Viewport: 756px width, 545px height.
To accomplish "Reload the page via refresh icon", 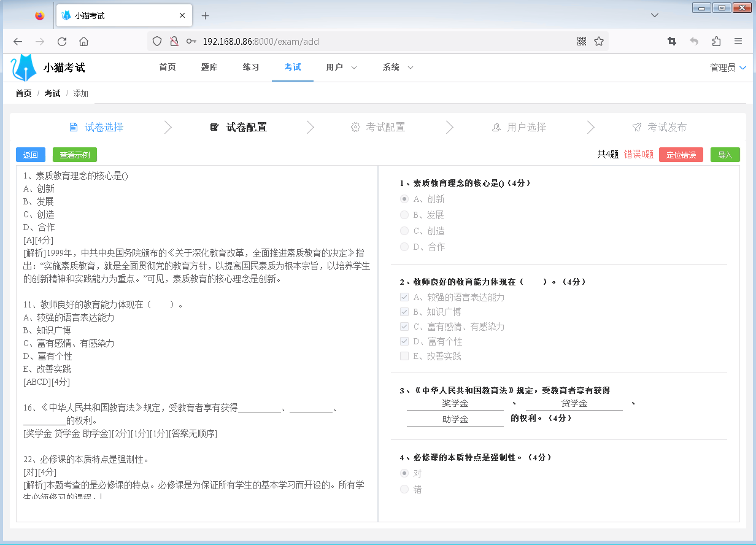I will tap(61, 41).
